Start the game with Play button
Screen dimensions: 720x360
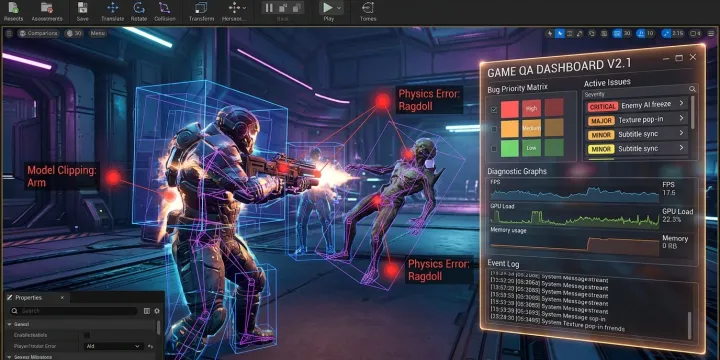coord(328,8)
